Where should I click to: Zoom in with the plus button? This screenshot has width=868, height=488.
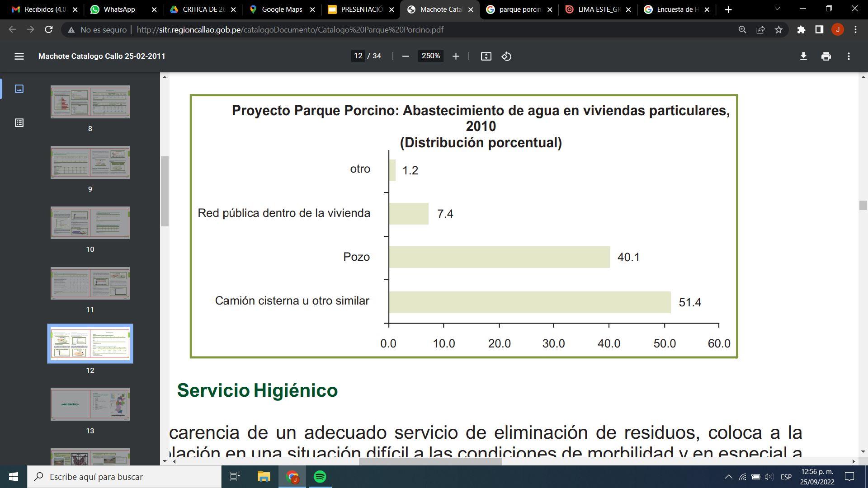point(456,56)
